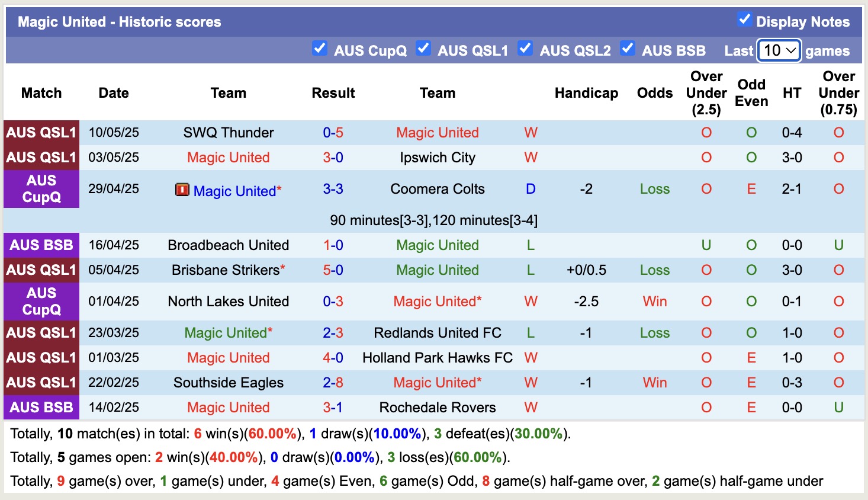The width and height of the screenshot is (868, 500).
Task: Open Ipswich City team page
Action: (x=437, y=158)
